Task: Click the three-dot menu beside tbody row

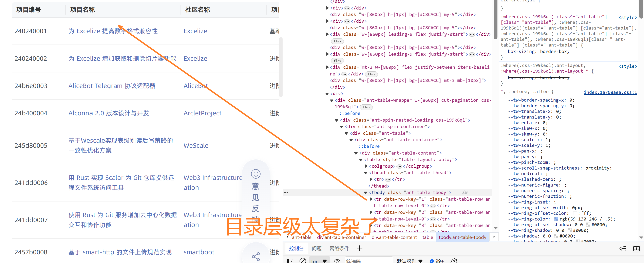Action: click(x=286, y=192)
